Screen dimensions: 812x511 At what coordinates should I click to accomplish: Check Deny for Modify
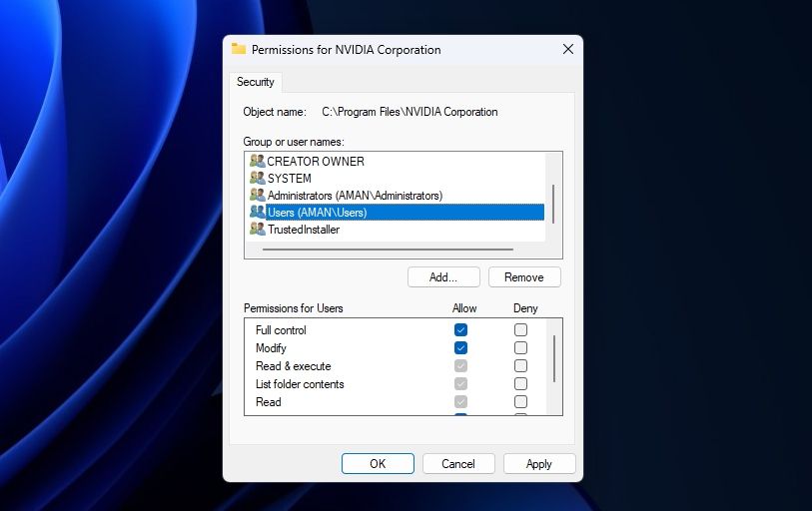[520, 348]
